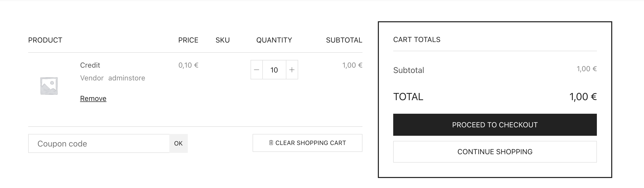Click the total amount 1,00 €

point(583,97)
